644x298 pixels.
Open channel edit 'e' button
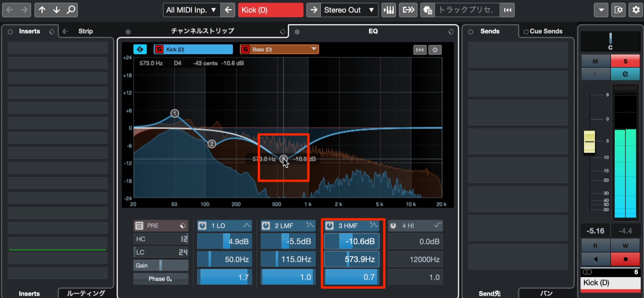(625, 74)
